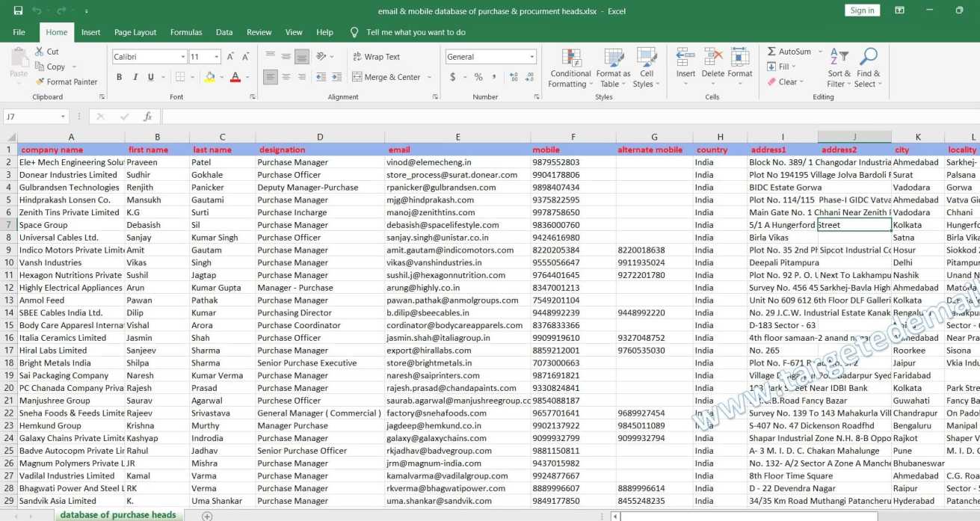Click Merge & Center button
980x521 pixels.
tap(386, 77)
